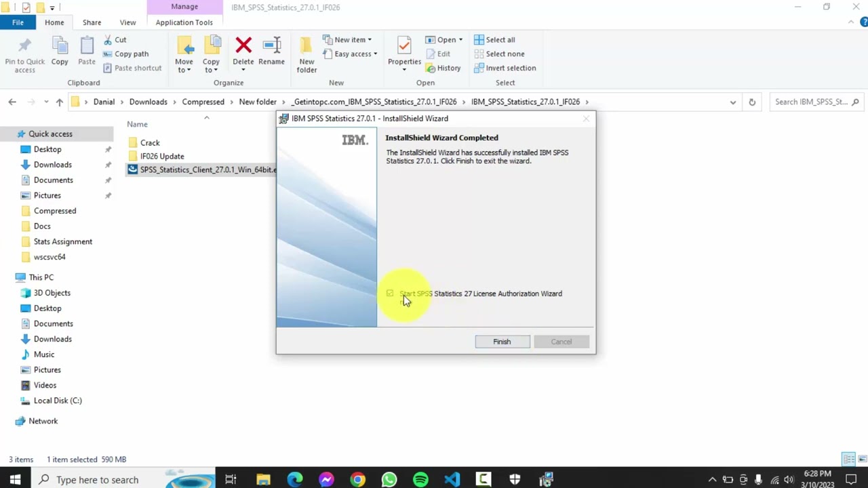Click the Manage contextual tab

(184, 7)
